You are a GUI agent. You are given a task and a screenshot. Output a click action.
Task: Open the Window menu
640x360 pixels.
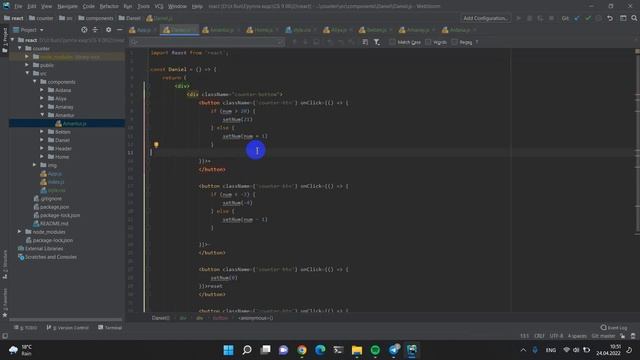point(177,6)
